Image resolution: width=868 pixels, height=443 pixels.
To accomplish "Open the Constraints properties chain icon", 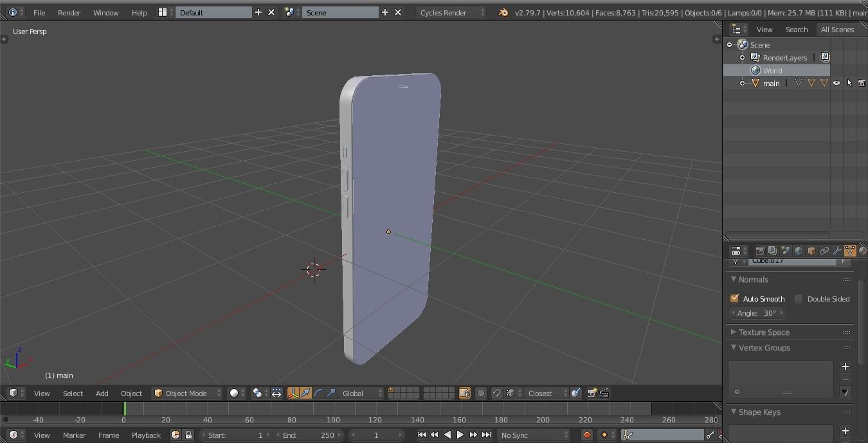I will coord(824,251).
